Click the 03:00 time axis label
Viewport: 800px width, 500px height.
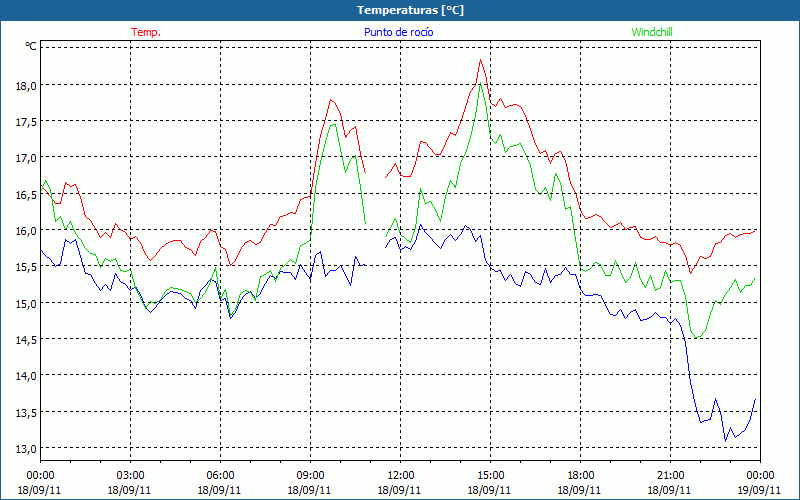tap(130, 476)
